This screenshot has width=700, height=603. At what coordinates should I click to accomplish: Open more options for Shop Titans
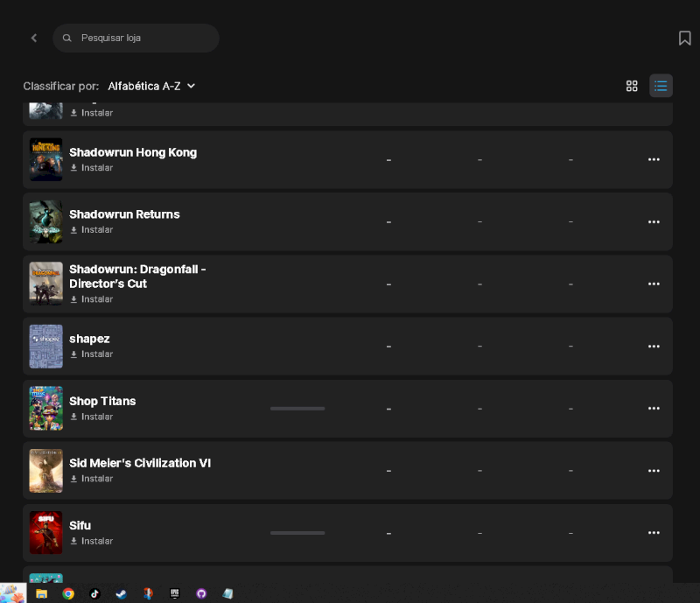click(654, 408)
